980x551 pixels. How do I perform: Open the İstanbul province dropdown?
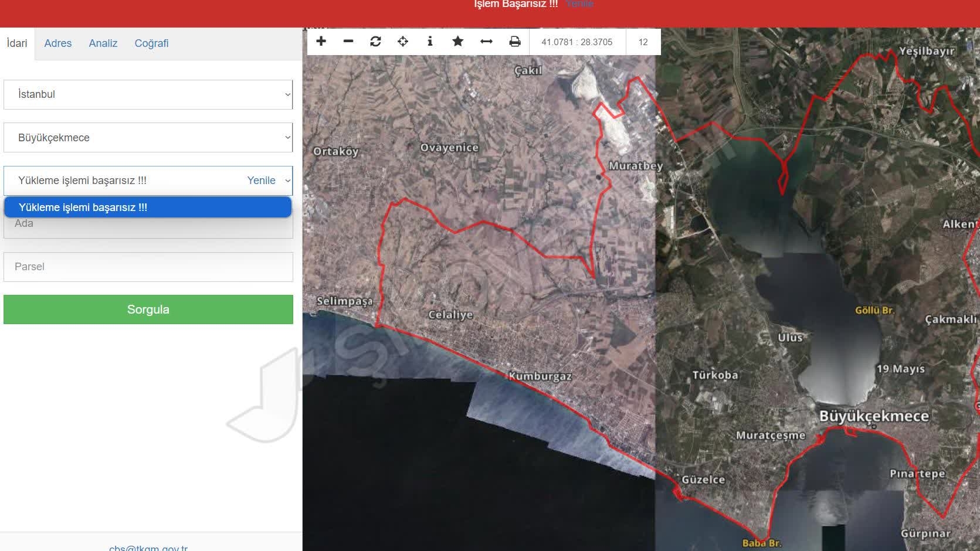point(148,94)
